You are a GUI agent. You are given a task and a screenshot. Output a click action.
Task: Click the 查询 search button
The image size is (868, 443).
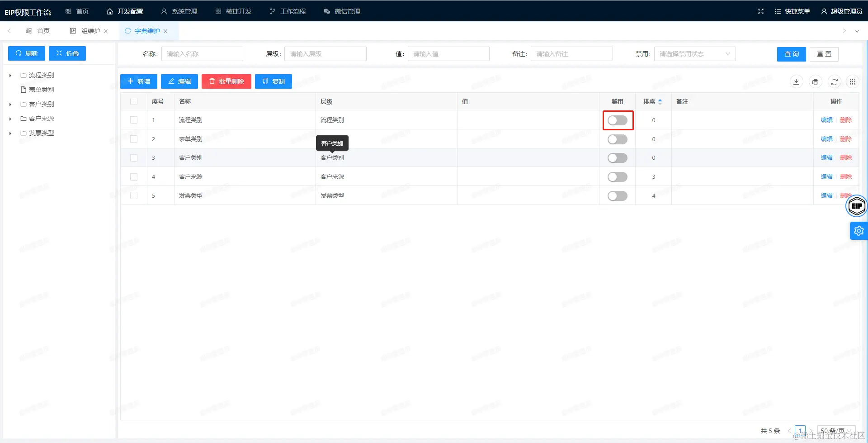(x=792, y=54)
